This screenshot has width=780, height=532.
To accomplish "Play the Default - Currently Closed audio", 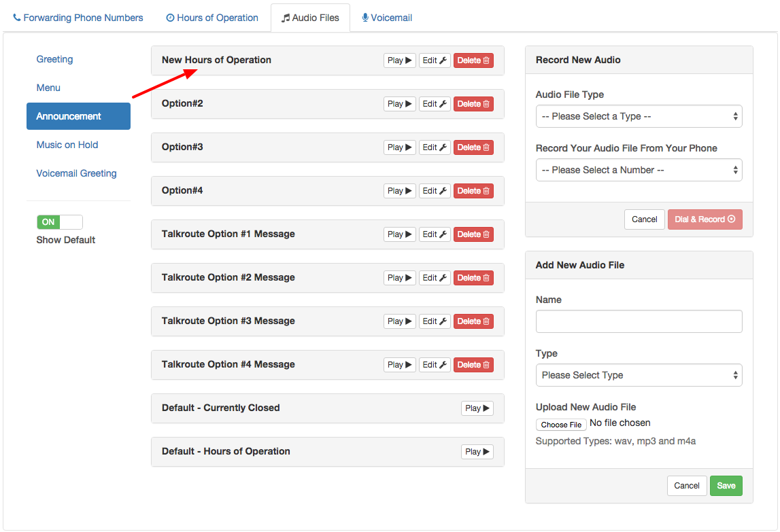I will 477,408.
